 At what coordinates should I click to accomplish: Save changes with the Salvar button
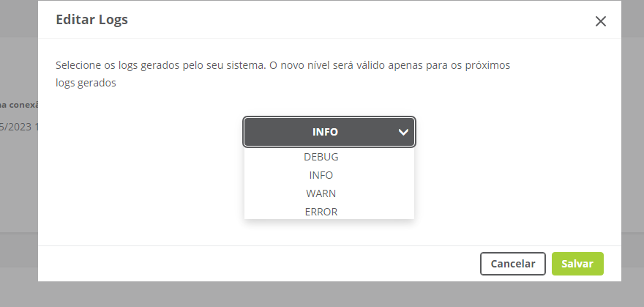(x=577, y=264)
